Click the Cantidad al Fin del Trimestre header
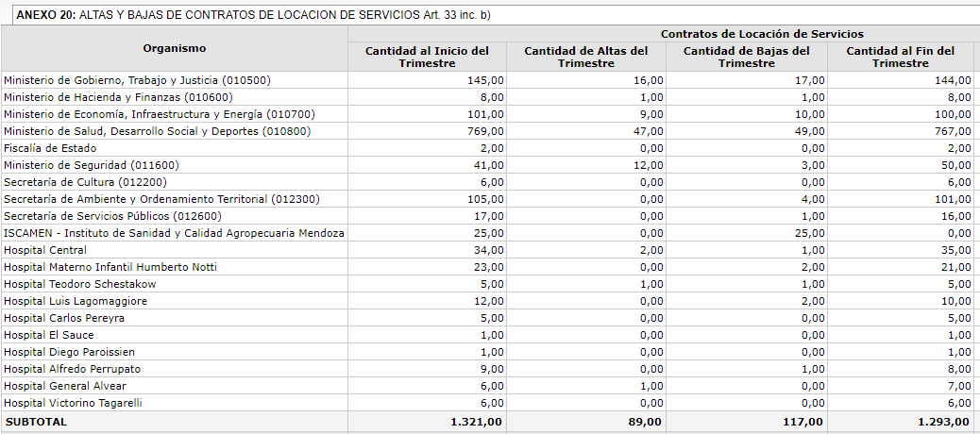 pyautogui.click(x=900, y=57)
